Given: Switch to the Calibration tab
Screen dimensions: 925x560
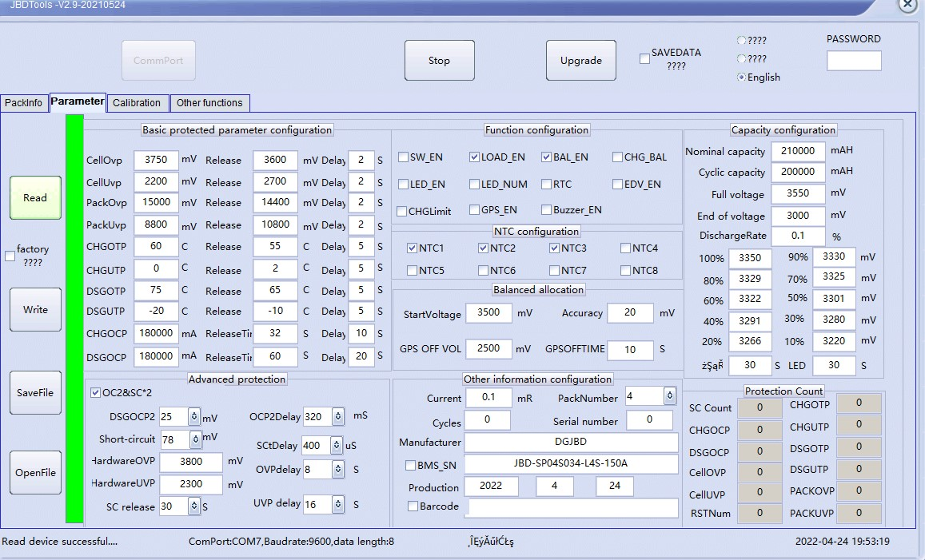Looking at the screenshot, I should click(137, 103).
